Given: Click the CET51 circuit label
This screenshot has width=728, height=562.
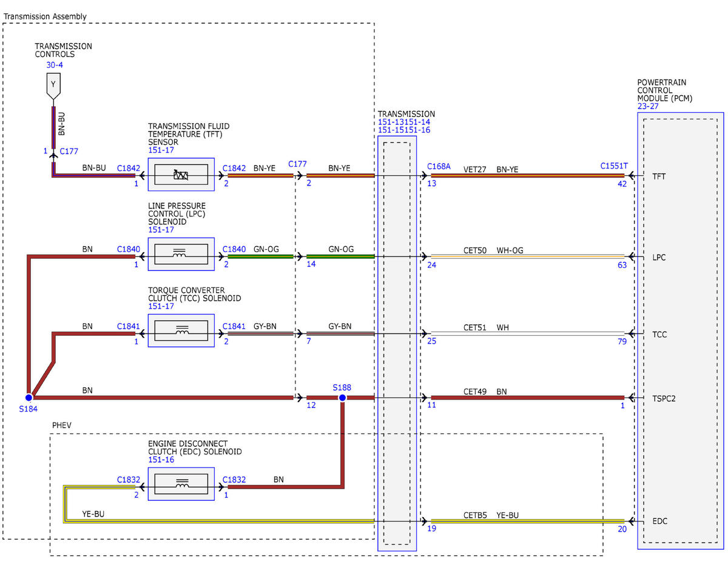Looking at the screenshot, I should pos(475,328).
